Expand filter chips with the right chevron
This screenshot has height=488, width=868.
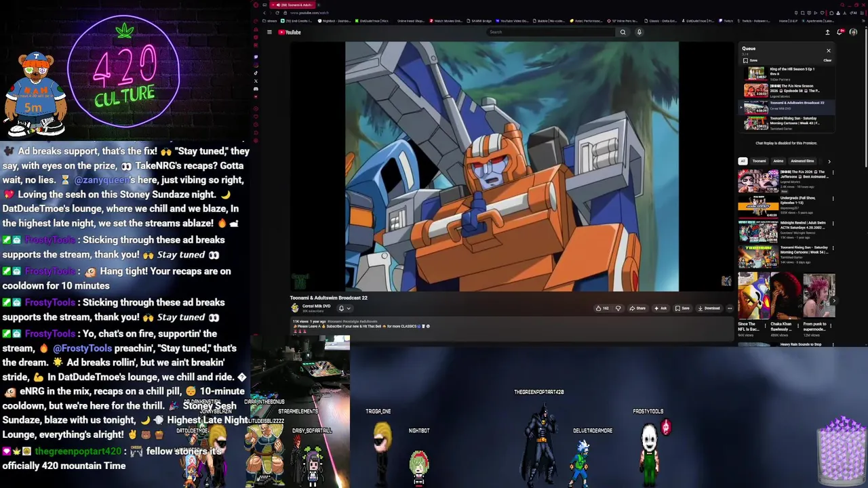pyautogui.click(x=829, y=161)
